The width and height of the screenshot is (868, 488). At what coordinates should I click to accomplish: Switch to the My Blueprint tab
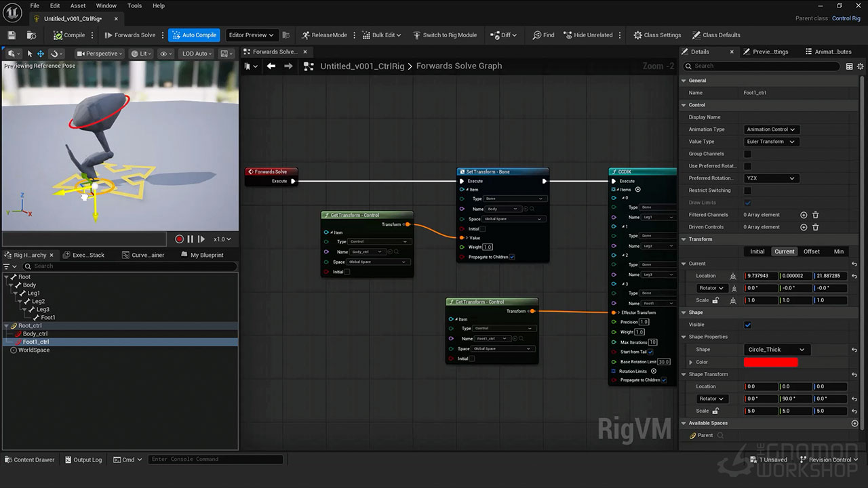click(206, 255)
